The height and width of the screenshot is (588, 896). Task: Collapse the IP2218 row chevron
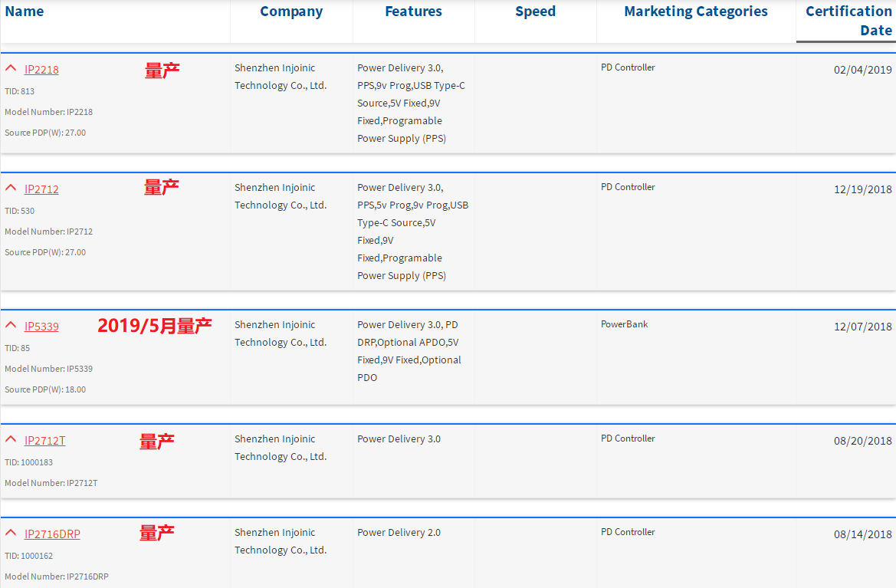tap(11, 68)
